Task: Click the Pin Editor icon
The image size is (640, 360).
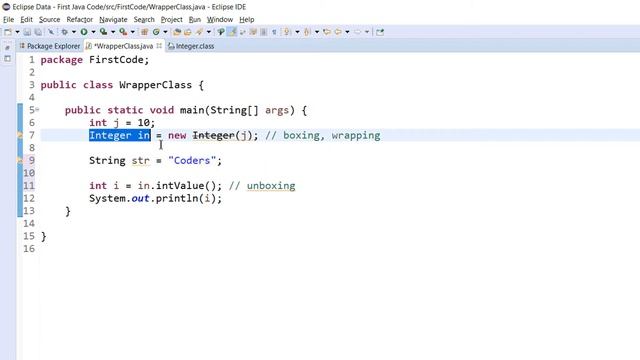Action: [x=380, y=32]
